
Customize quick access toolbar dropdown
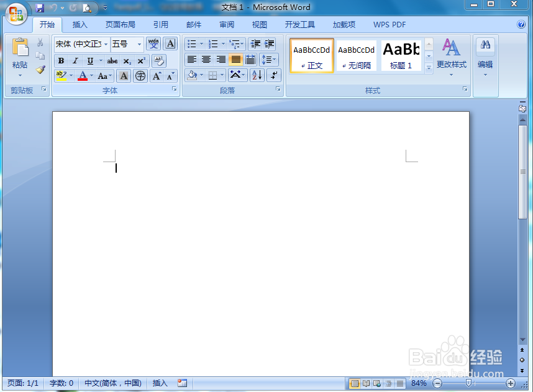pos(105,8)
